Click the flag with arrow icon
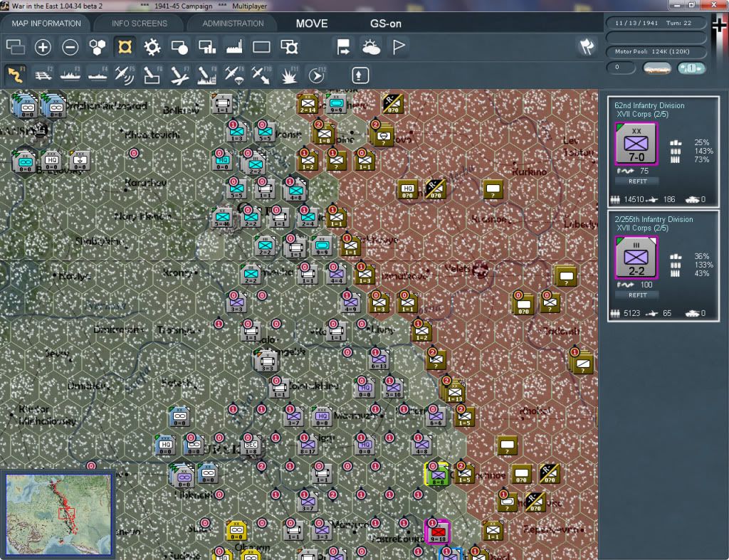 [343, 47]
